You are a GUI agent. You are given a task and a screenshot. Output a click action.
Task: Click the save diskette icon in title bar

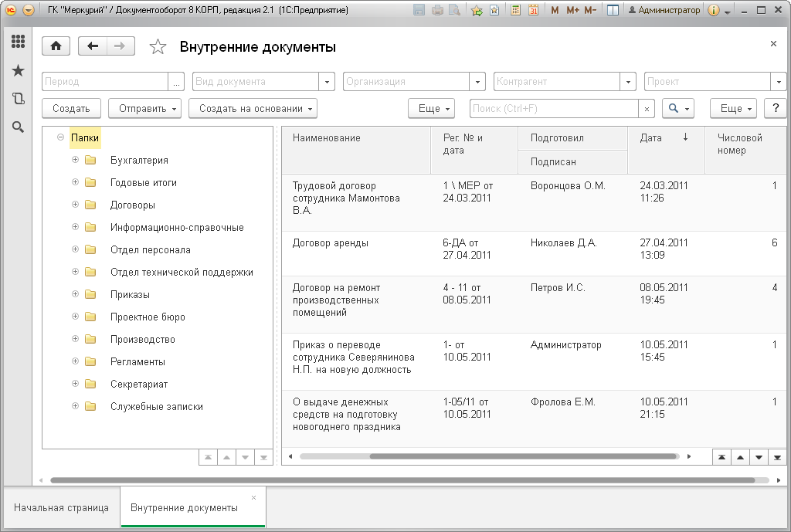click(x=419, y=10)
